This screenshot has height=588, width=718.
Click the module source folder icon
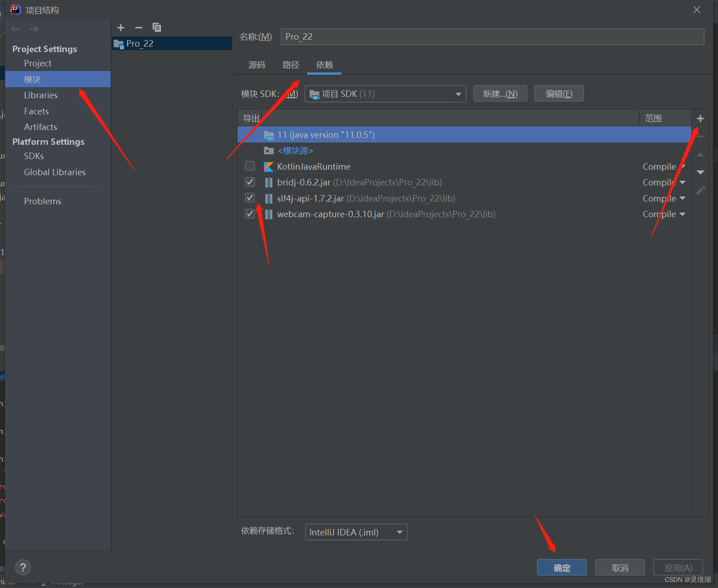(269, 150)
